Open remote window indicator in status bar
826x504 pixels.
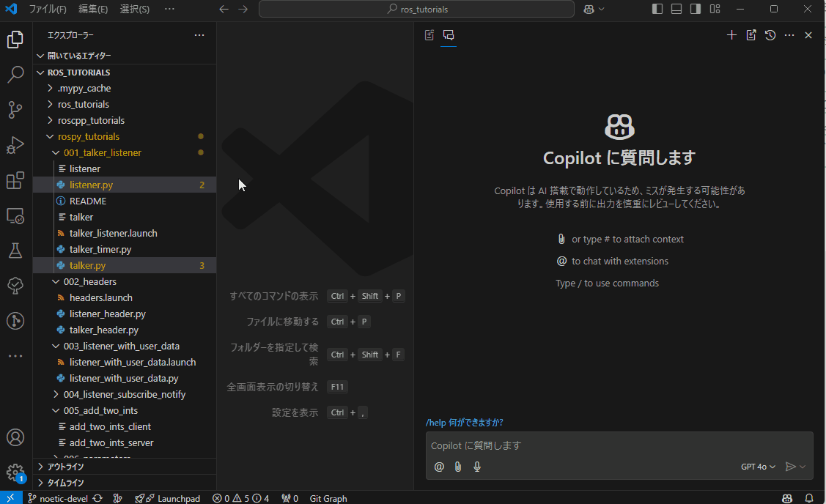(11, 498)
